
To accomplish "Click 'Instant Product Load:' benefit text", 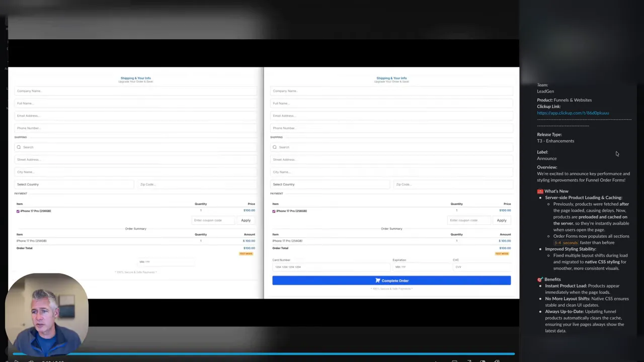I will coord(566,286).
